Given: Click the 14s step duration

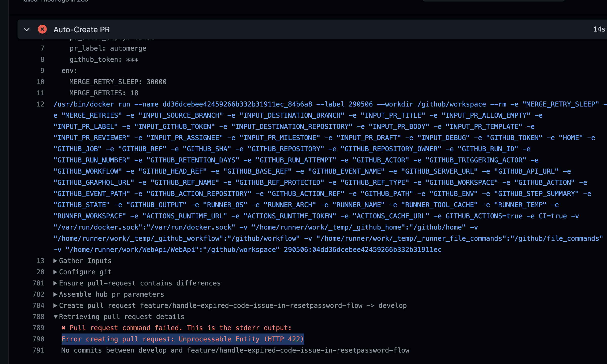Looking at the screenshot, I should (599, 29).
